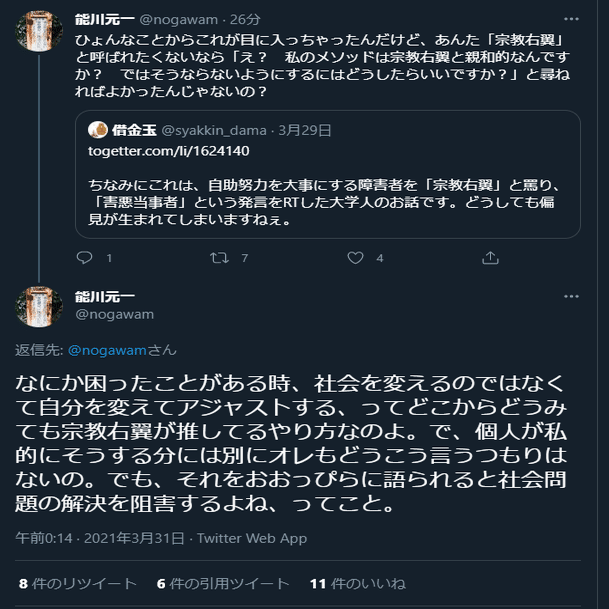
Task: Like the top tweet with the heart icon
Action: (355, 257)
